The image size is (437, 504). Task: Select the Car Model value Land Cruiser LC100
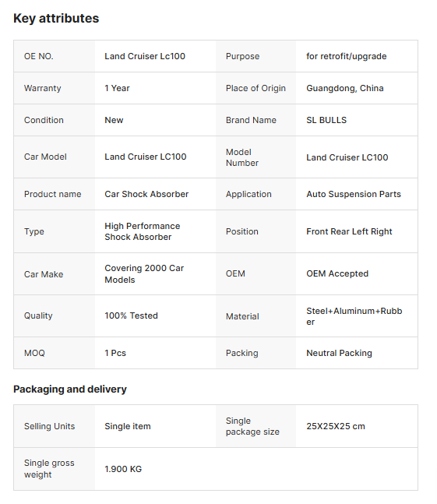145,157
